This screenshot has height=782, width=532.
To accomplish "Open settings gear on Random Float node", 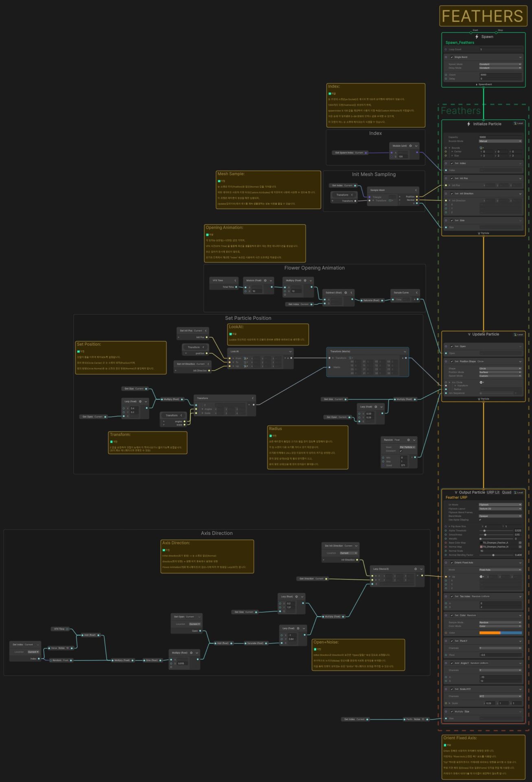I will (408, 440).
